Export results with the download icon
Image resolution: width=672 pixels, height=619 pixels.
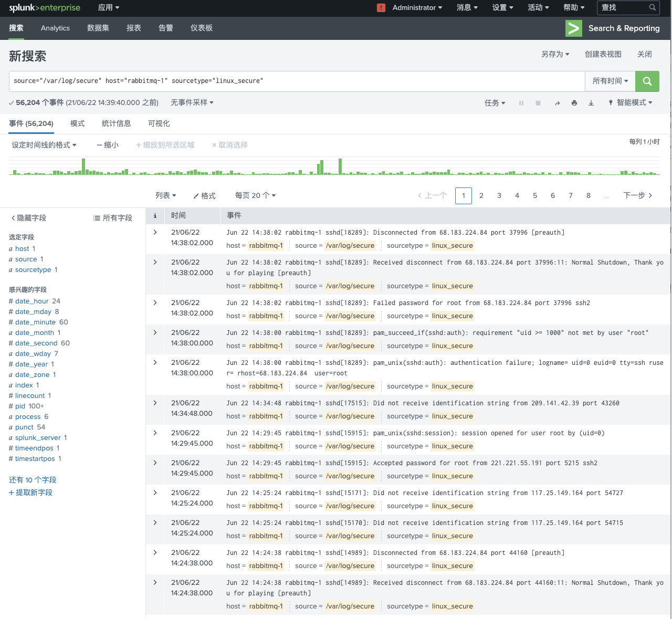pos(591,103)
